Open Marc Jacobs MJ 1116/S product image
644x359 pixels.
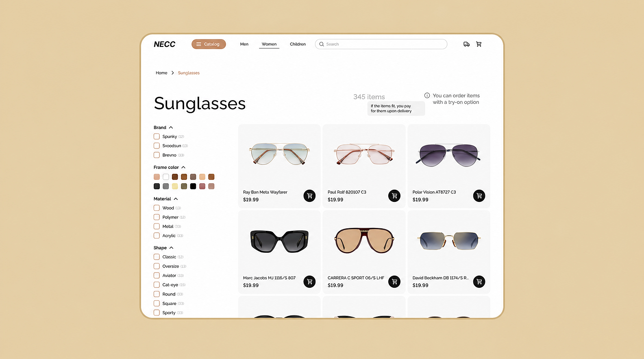click(280, 241)
